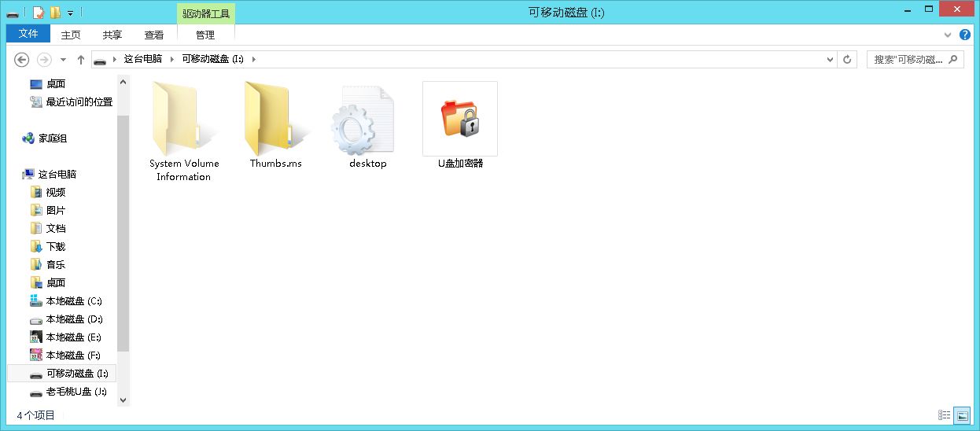Open the 视频 folder in the sidebar

coord(56,193)
